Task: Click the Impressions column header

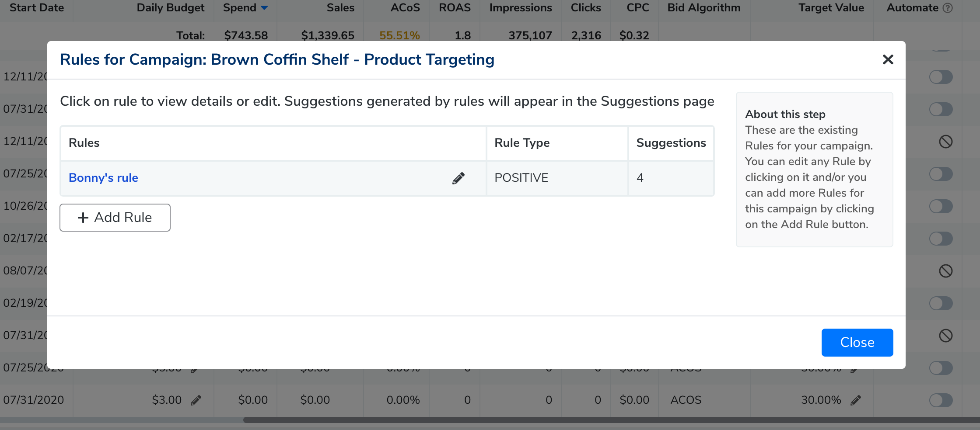Action: 520,8
